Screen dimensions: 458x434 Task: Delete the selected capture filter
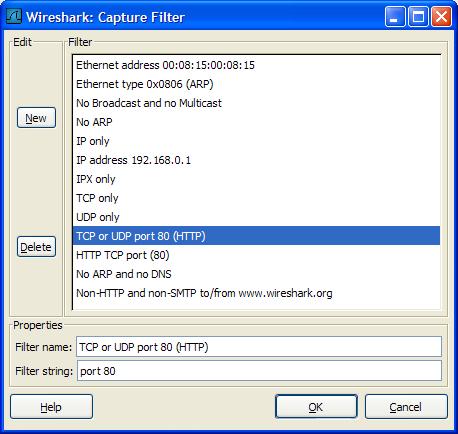(36, 247)
